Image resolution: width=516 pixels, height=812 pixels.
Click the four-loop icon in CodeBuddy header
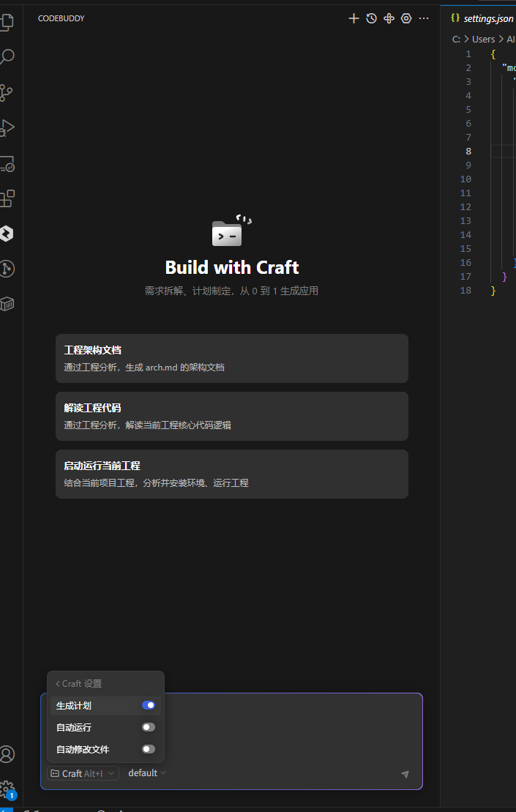[x=389, y=18]
